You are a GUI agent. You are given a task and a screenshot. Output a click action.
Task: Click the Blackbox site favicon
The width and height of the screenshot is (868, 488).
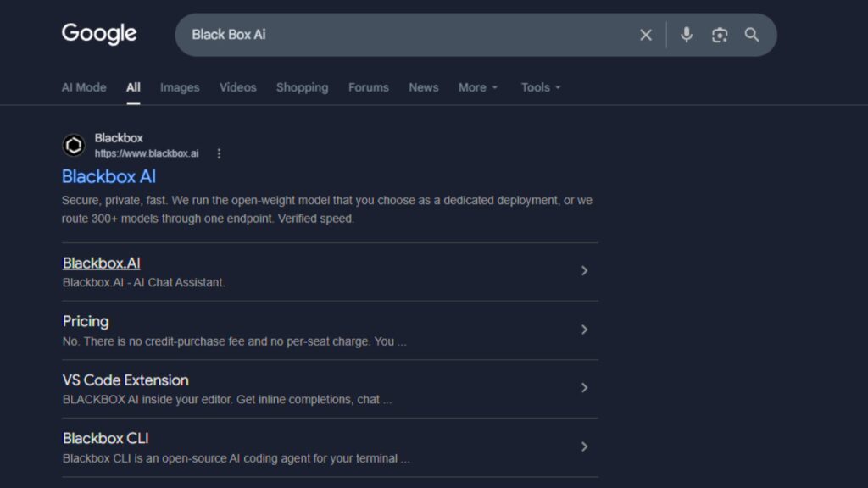point(74,146)
